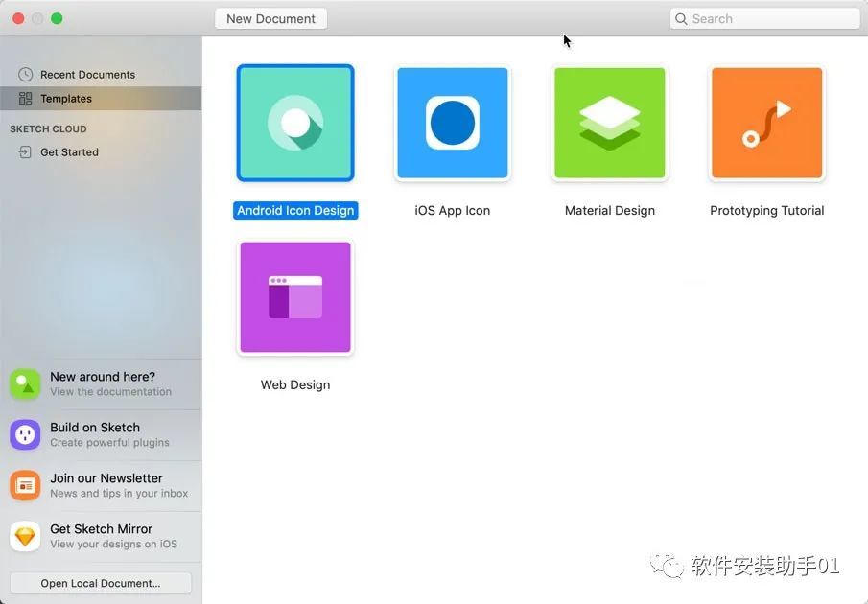Open the Create powerful plugins link
The image size is (868, 604).
pos(109,443)
